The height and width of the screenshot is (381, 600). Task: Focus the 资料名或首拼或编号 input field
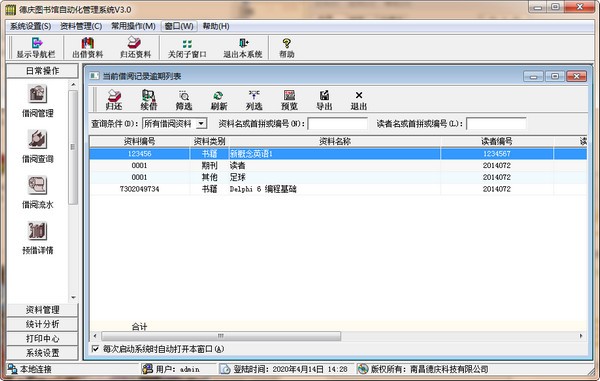pyautogui.click(x=338, y=124)
